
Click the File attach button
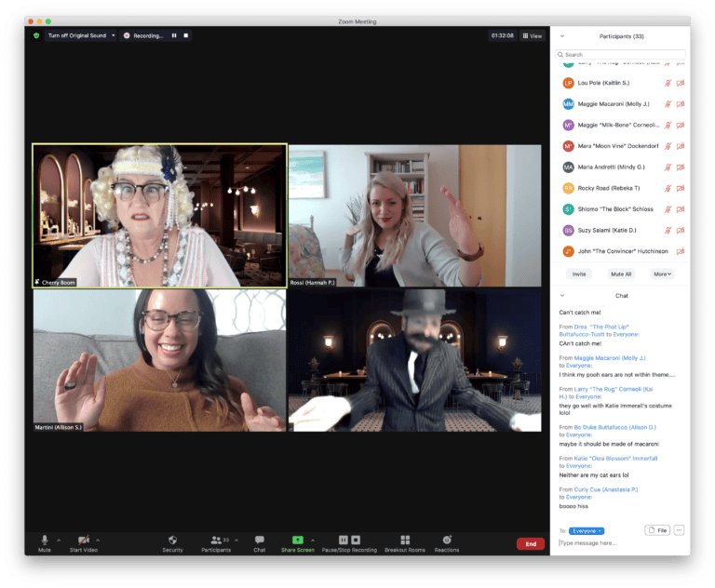click(x=657, y=530)
